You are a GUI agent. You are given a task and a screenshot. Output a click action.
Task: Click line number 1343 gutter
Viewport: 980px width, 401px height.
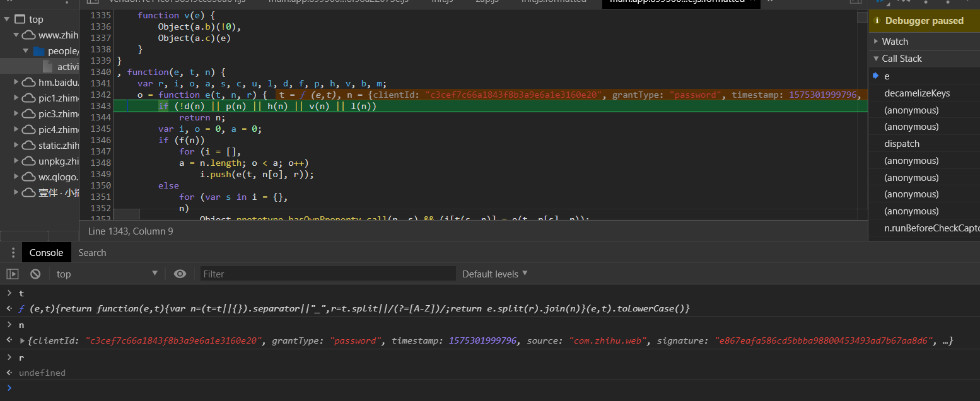click(101, 106)
